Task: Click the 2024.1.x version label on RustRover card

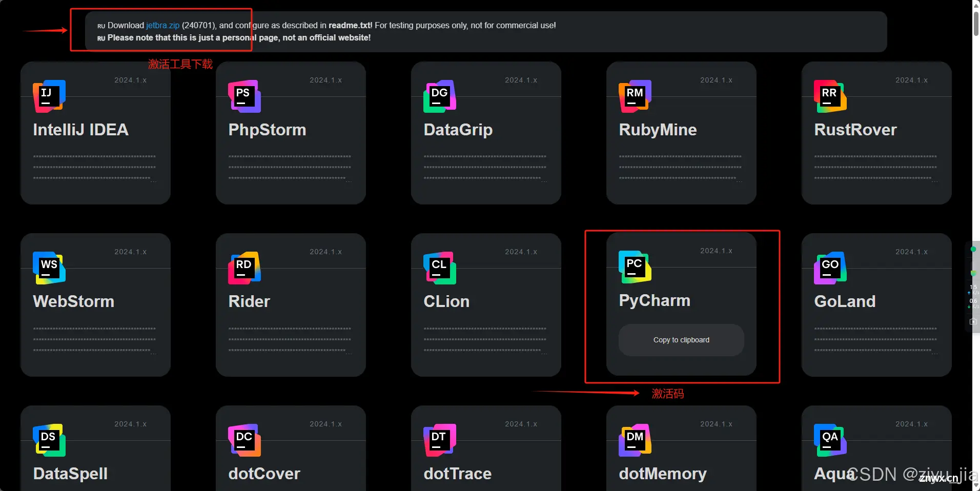Action: coord(911,80)
